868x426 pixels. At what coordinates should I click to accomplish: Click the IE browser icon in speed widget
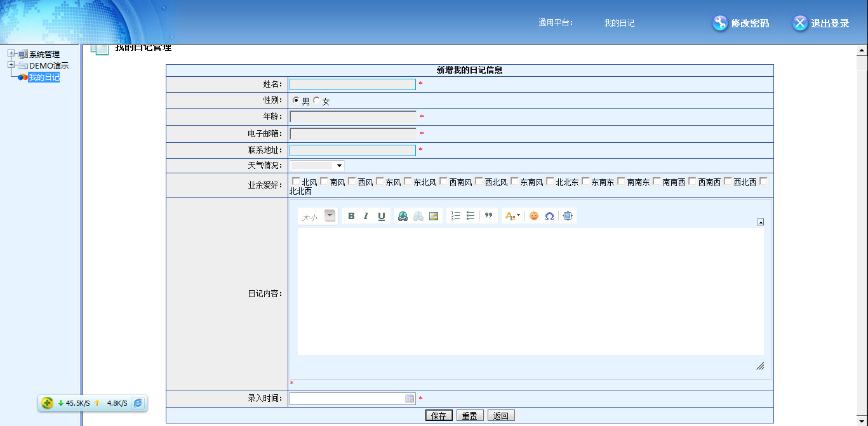click(137, 403)
